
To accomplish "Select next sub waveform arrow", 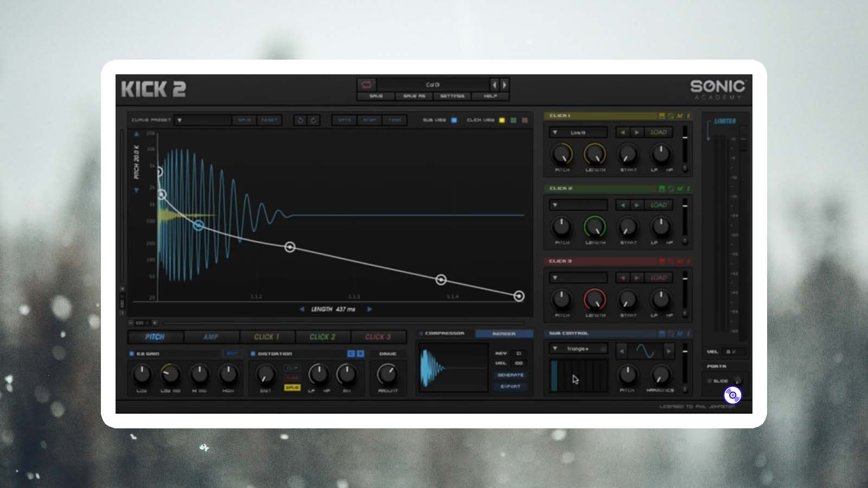I will tap(668, 351).
